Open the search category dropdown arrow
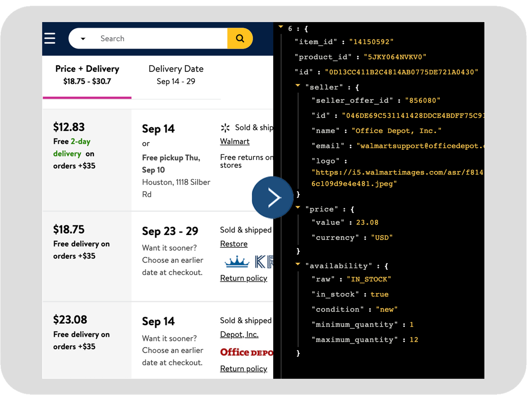This screenshot has width=532, height=395. (x=83, y=39)
